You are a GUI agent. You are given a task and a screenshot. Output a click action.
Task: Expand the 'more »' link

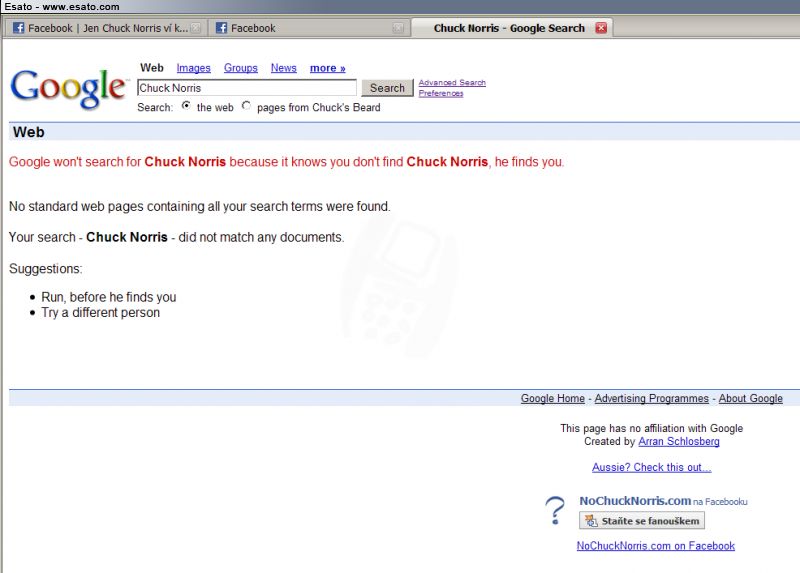[x=328, y=68]
